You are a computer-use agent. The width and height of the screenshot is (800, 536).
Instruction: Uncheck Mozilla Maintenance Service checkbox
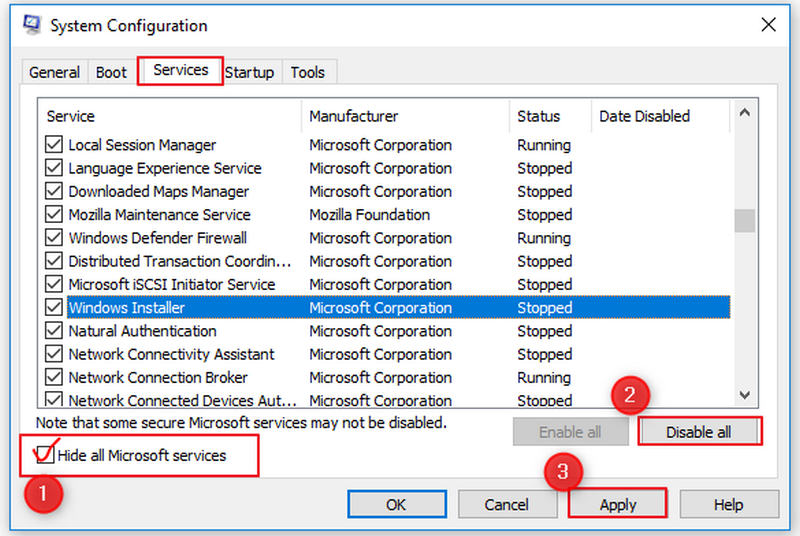coord(54,215)
